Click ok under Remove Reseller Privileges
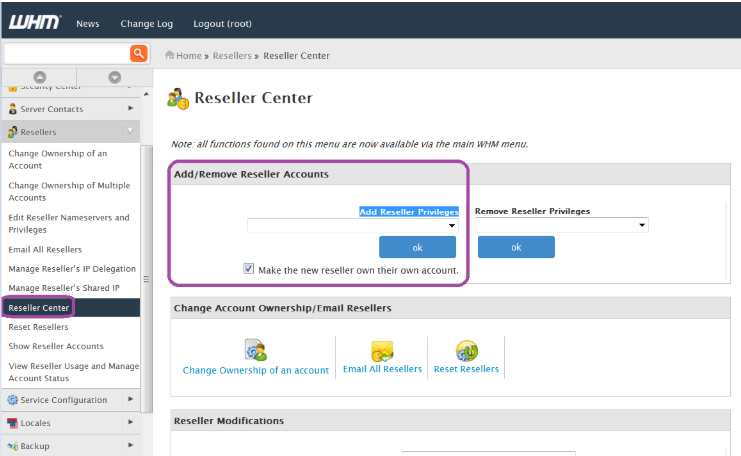Viewport: 741px width, 456px height. (x=516, y=247)
